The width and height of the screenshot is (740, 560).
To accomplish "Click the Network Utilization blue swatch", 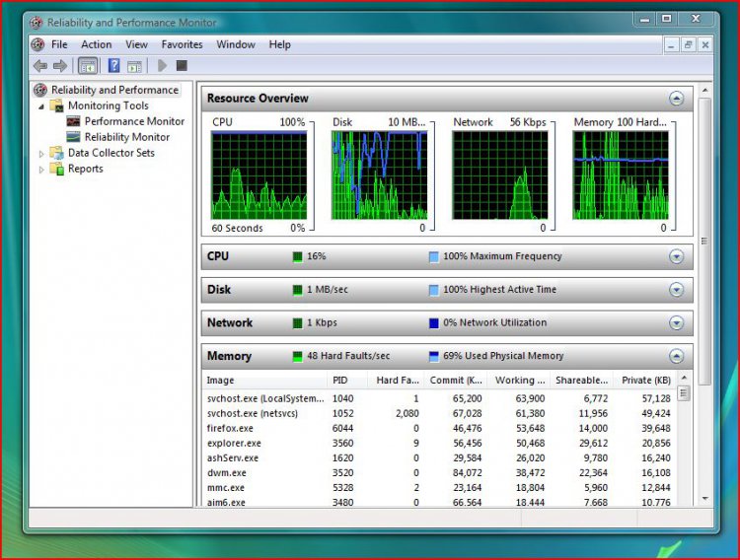I will pos(434,323).
